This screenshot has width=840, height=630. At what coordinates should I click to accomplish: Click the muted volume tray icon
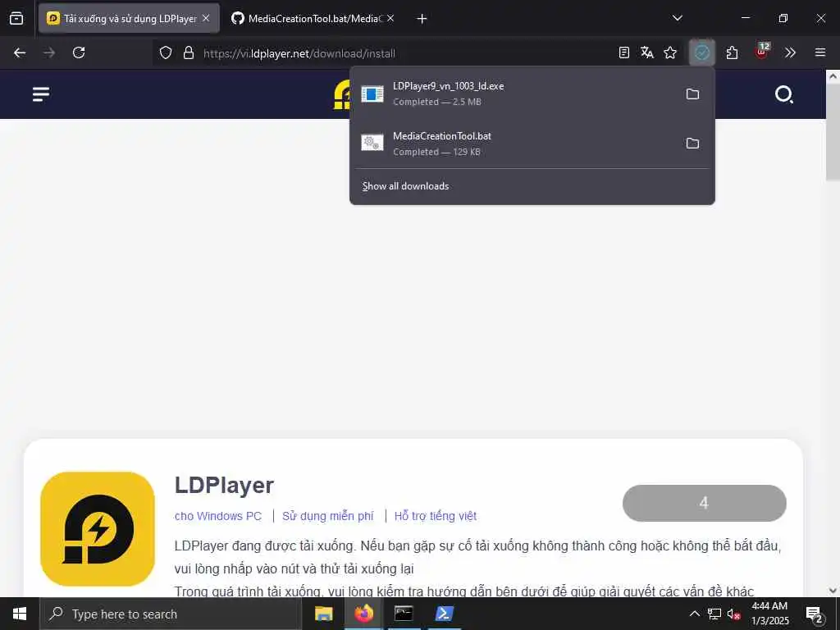click(x=734, y=614)
